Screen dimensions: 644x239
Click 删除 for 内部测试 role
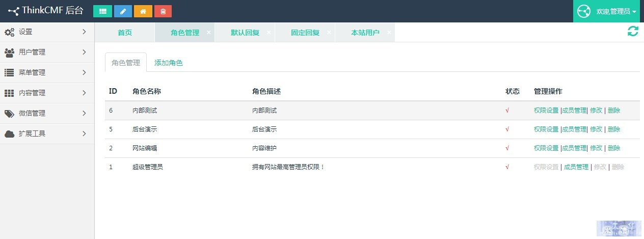[614, 110]
